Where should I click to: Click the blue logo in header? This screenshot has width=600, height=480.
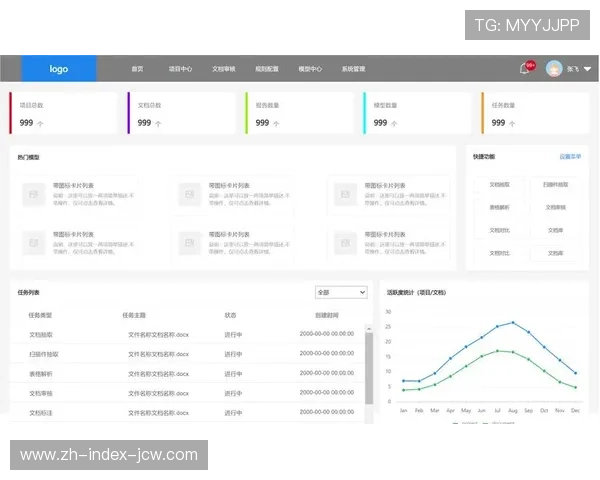[x=59, y=69]
